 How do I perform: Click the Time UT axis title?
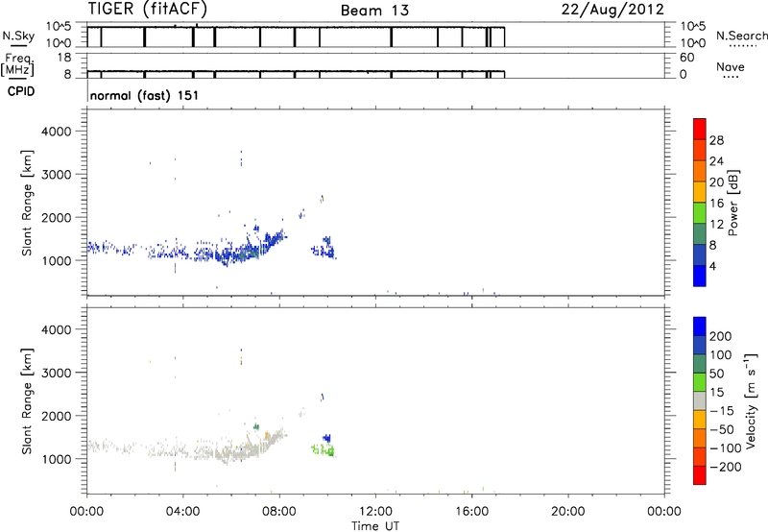[375, 526]
